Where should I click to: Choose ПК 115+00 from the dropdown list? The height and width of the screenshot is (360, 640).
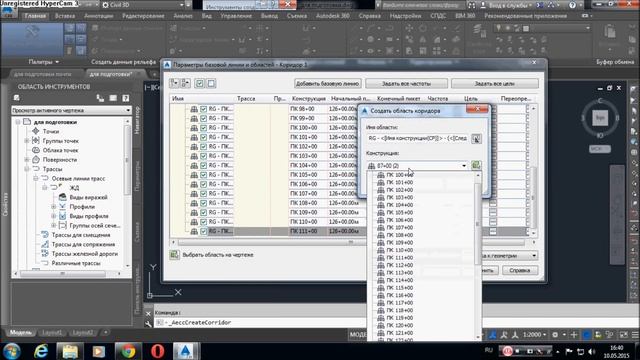coord(400,288)
